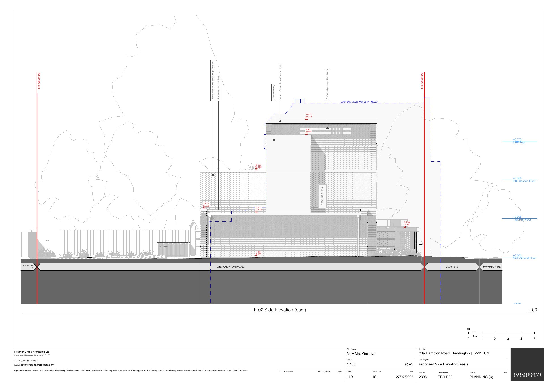Click the OBSCURE GLASS window label

(322, 196)
